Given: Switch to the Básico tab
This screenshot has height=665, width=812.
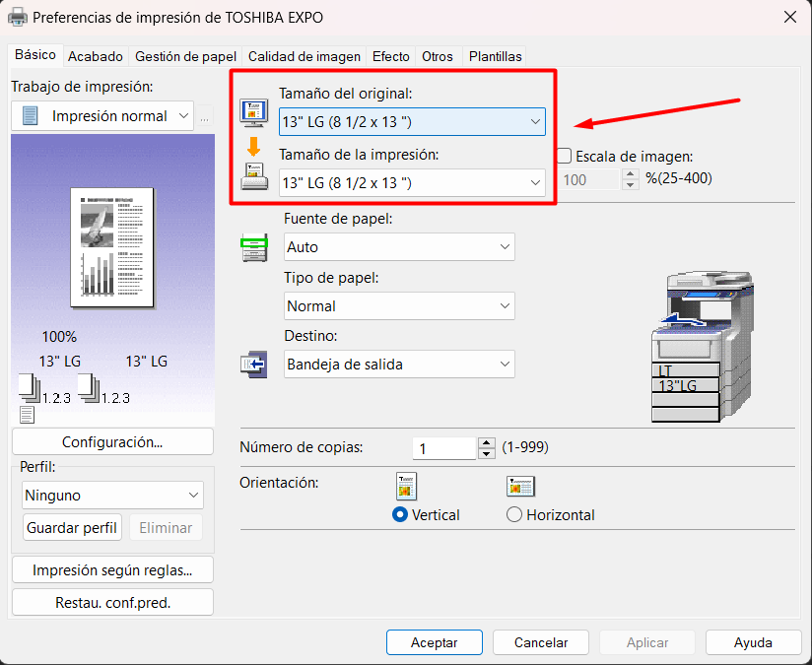Looking at the screenshot, I should pyautogui.click(x=35, y=55).
